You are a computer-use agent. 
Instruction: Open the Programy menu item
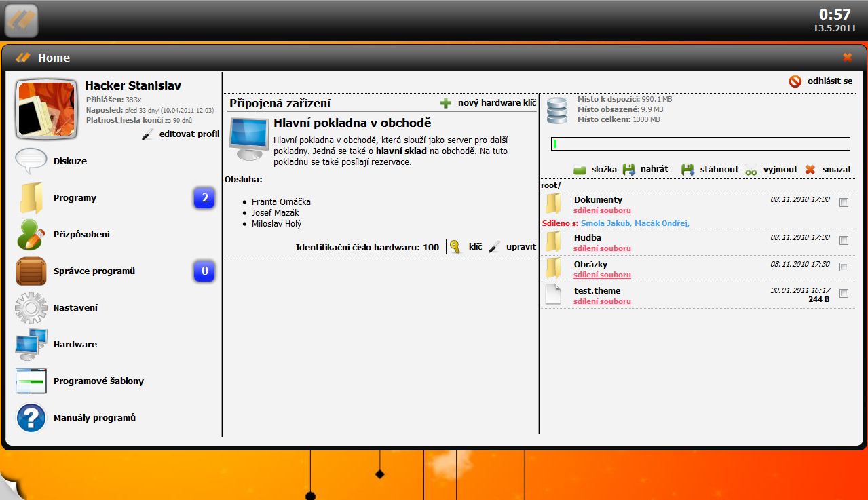pos(75,198)
